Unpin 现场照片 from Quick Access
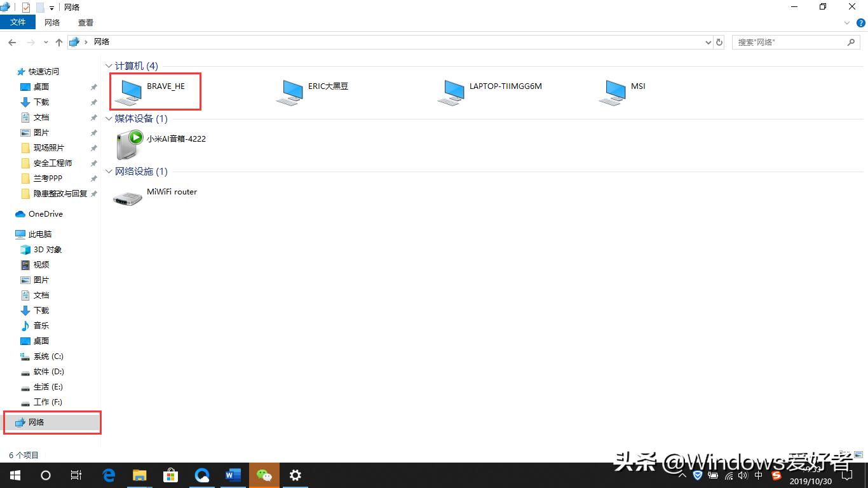This screenshot has height=488, width=868. point(93,147)
